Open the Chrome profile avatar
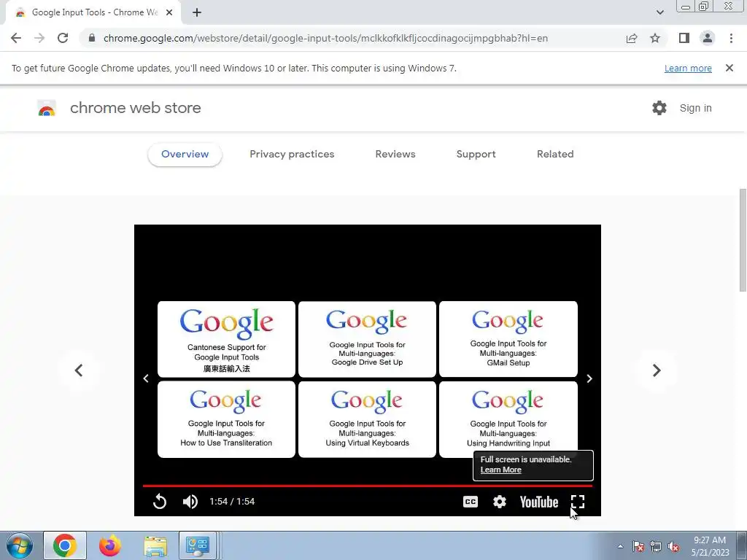Screen dimensions: 747x560 click(708, 38)
